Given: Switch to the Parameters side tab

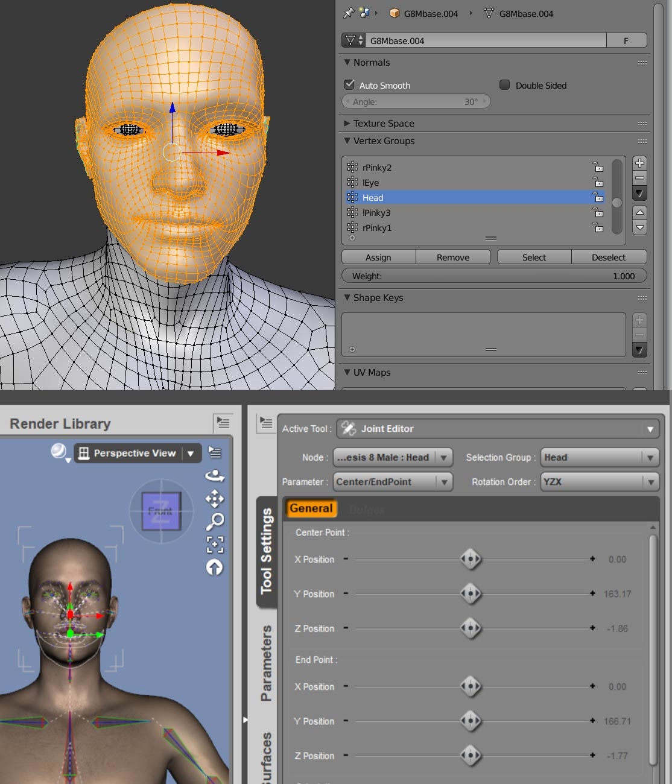Looking at the screenshot, I should coord(266,663).
